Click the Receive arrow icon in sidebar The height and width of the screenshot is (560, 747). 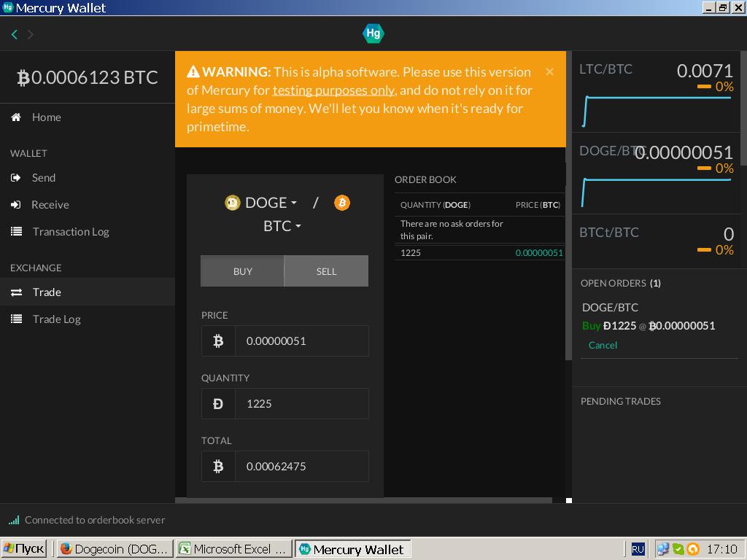tap(16, 205)
